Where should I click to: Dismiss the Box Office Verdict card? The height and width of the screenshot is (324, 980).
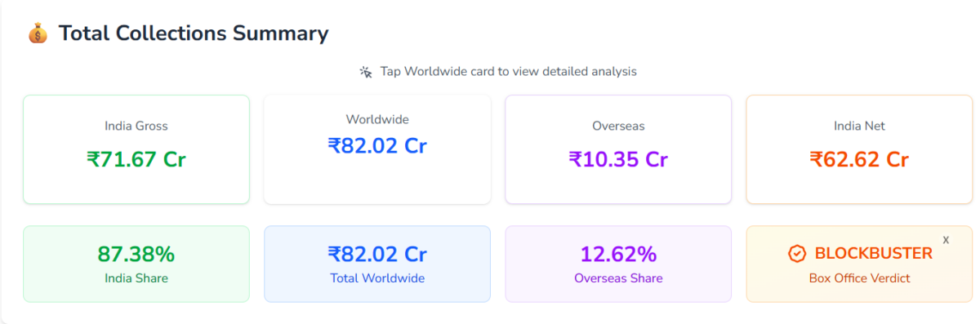coord(946,240)
